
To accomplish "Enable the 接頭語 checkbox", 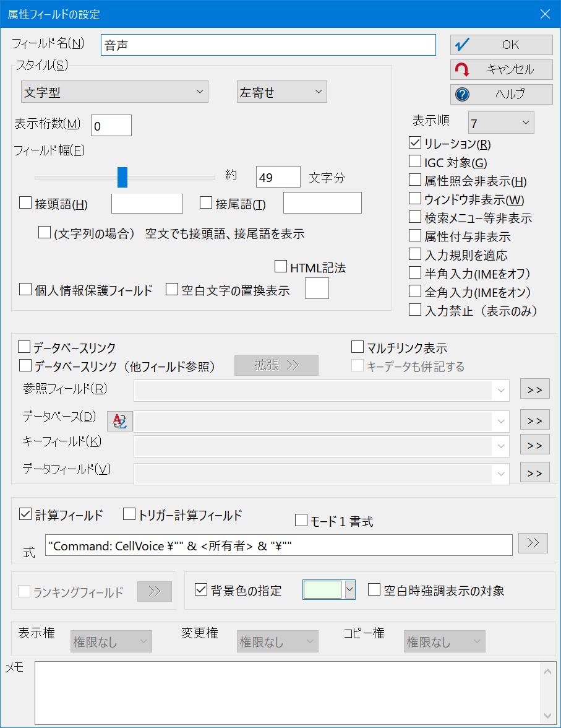I will pyautogui.click(x=25, y=203).
